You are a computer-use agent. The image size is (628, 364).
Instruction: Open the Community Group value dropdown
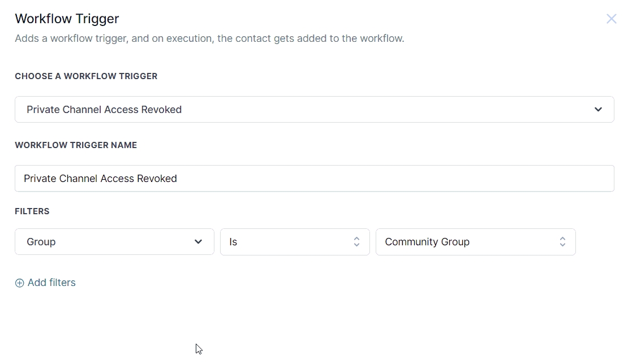[x=475, y=242]
